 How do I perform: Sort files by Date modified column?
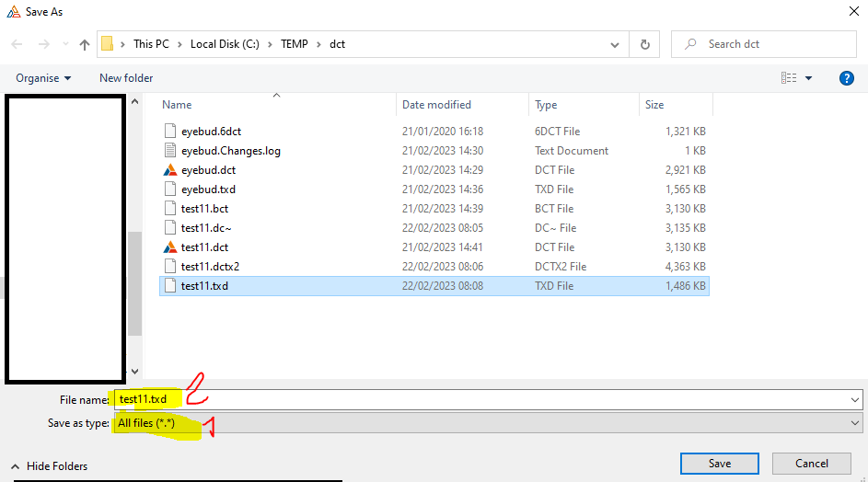(436, 105)
